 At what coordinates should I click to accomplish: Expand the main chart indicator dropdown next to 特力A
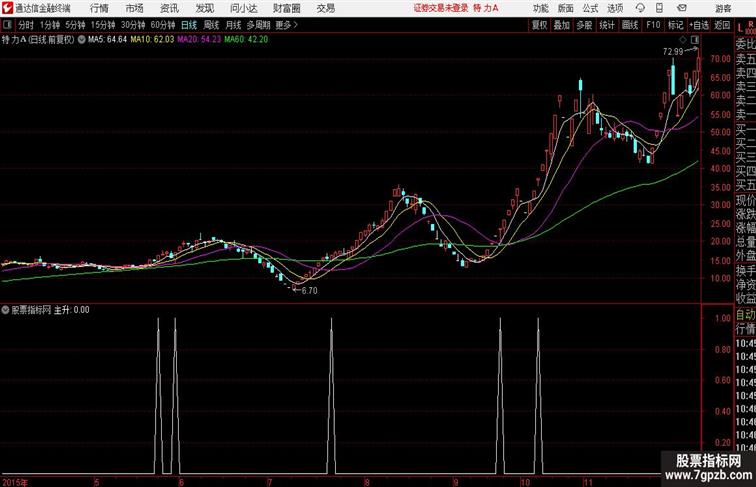pyautogui.click(x=81, y=40)
